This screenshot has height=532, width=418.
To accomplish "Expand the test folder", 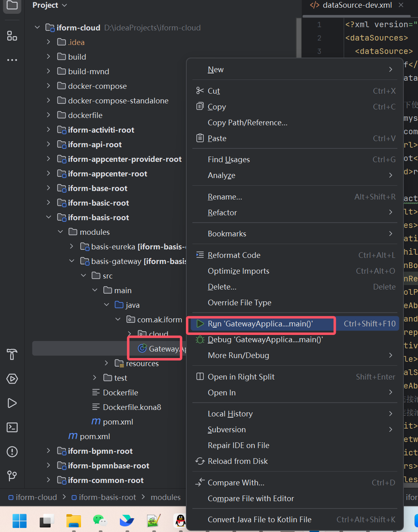I will pos(95,378).
